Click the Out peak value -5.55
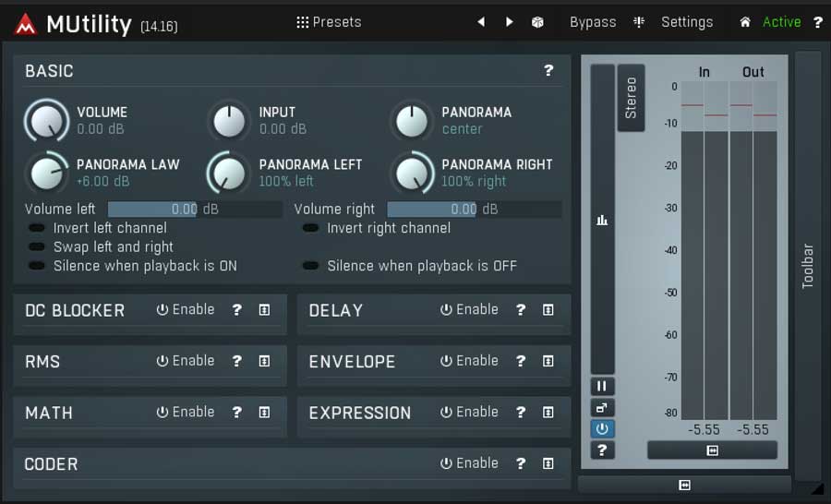This screenshot has width=831, height=504. [x=753, y=430]
